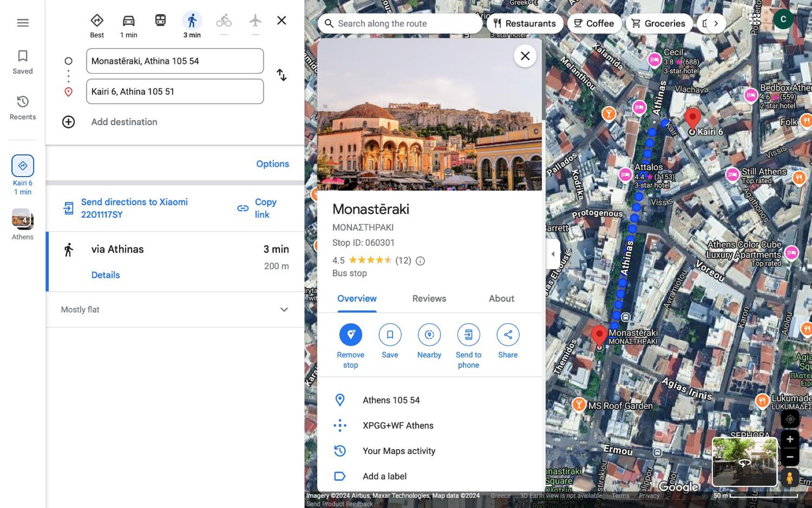Select the Best travel mode option
Viewport: 812px width, 508px height.
(x=97, y=26)
